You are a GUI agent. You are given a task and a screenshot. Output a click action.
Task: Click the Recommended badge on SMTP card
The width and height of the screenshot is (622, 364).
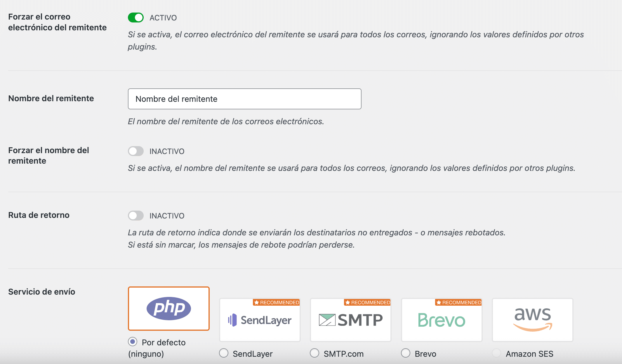(x=367, y=302)
